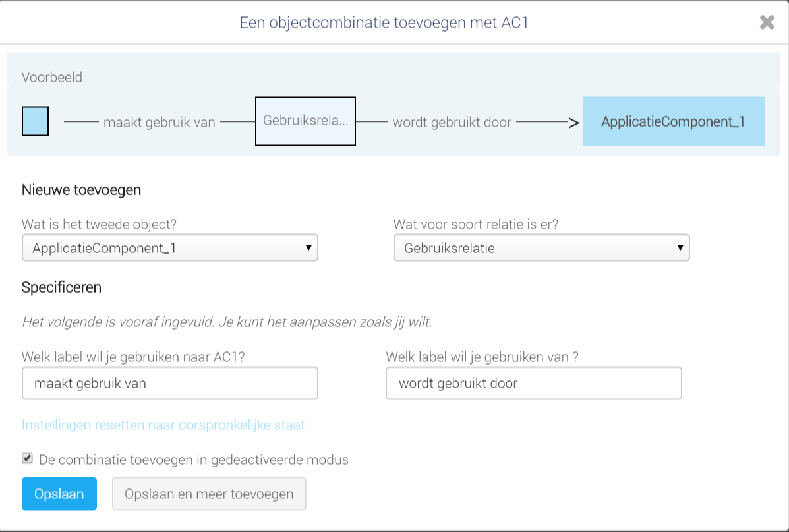Click the arrow of the ApplicatieComponent_1 combo box
Viewport: 789px width, 532px height.
(308, 248)
